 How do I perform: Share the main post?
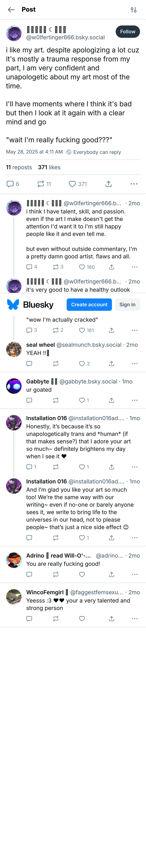point(108,184)
